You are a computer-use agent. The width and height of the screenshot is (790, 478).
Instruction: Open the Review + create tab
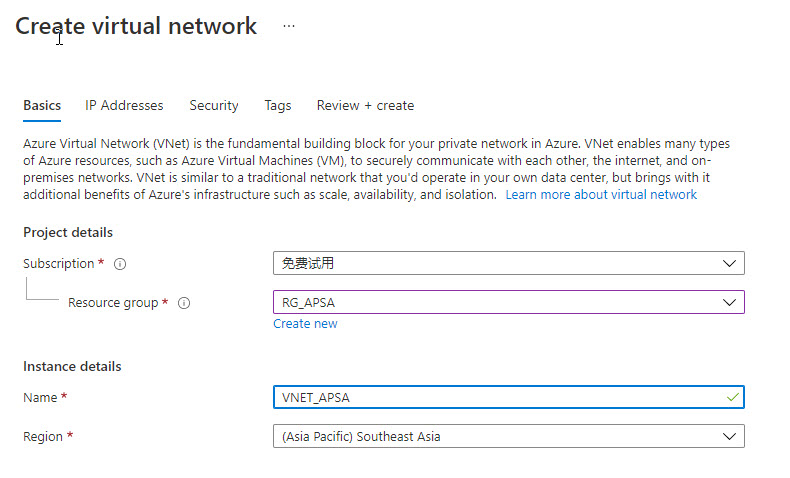(x=365, y=106)
